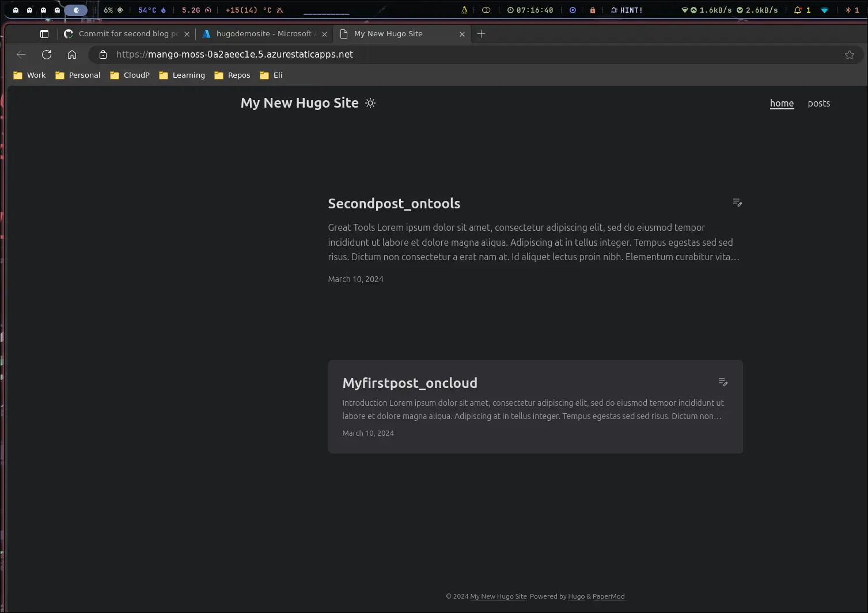Bookmark this page with the star icon

(x=849, y=55)
